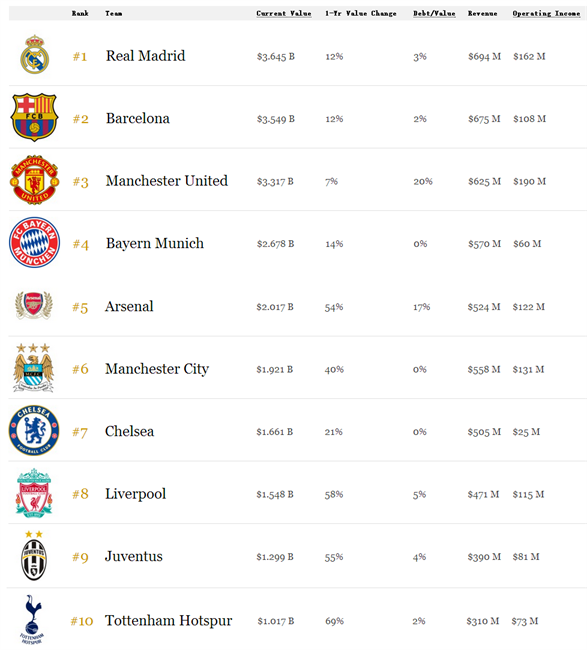Open the Real Madrid team name
This screenshot has width=587, height=650.
click(x=146, y=56)
